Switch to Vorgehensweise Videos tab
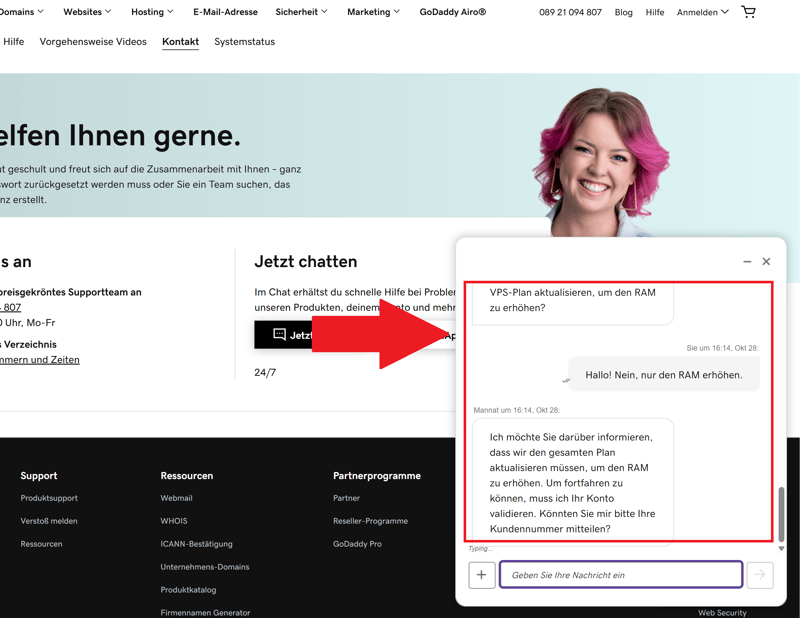The image size is (800, 618). [93, 42]
